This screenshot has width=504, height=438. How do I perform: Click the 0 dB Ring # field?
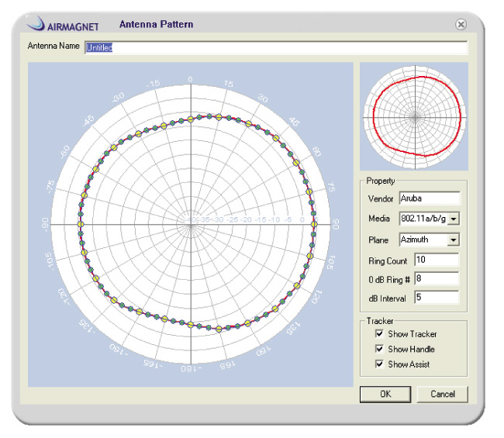point(437,278)
